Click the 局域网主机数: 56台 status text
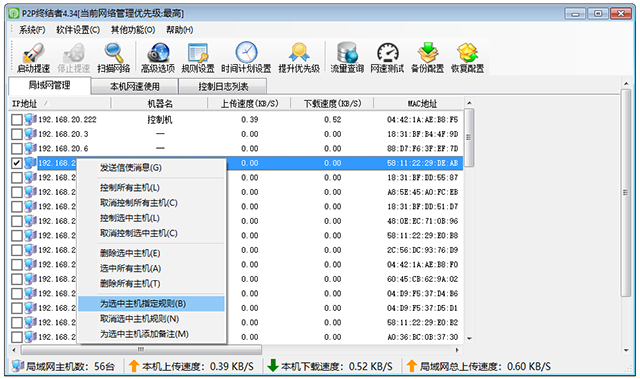Screen dimensions: 640x379 (70, 366)
